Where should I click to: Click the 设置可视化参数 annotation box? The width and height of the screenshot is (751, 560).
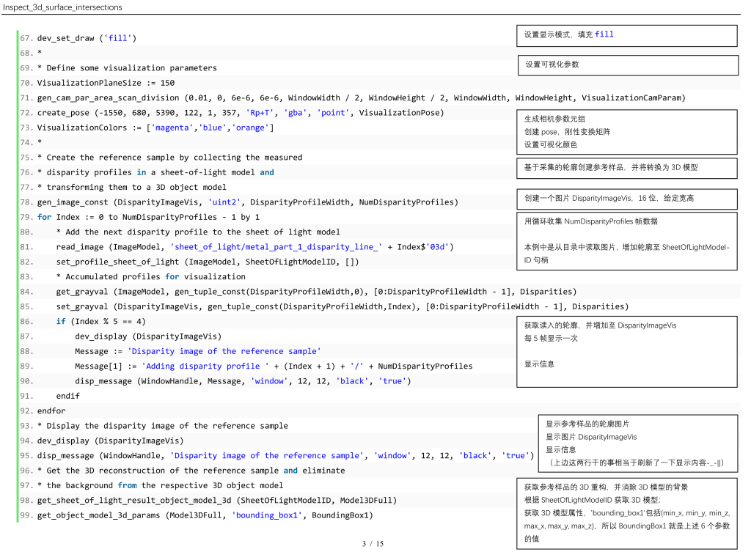coord(627,65)
